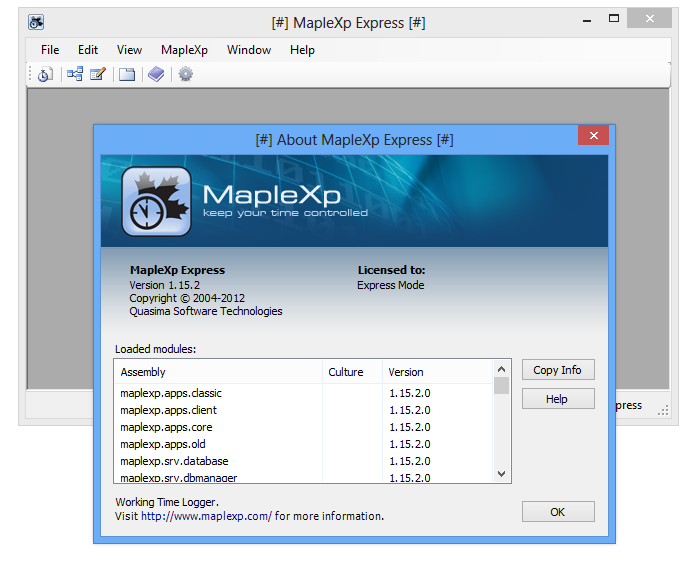Sort modules by the Assembly column header

[x=218, y=372]
